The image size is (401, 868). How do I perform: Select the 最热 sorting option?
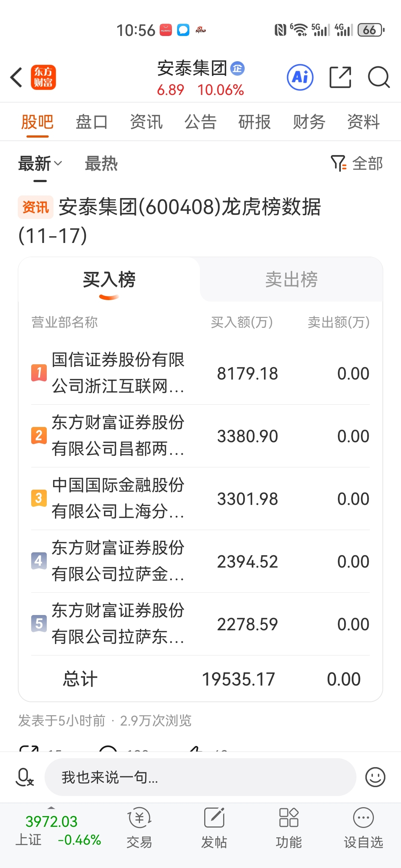101,164
